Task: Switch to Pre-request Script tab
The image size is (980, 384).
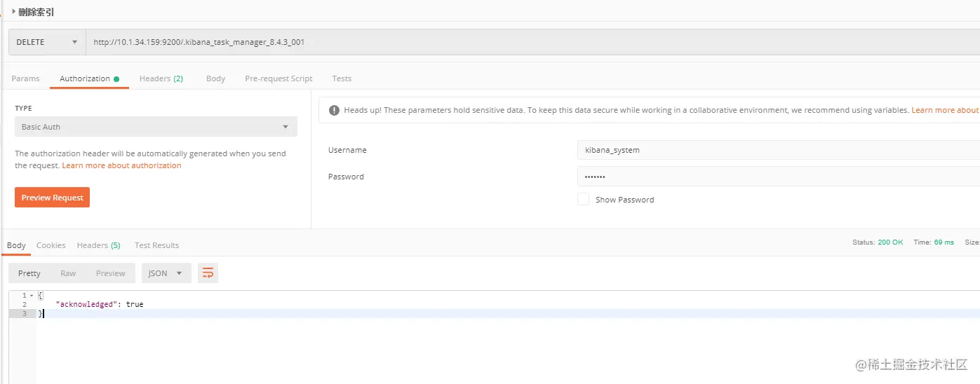Action: (x=278, y=78)
